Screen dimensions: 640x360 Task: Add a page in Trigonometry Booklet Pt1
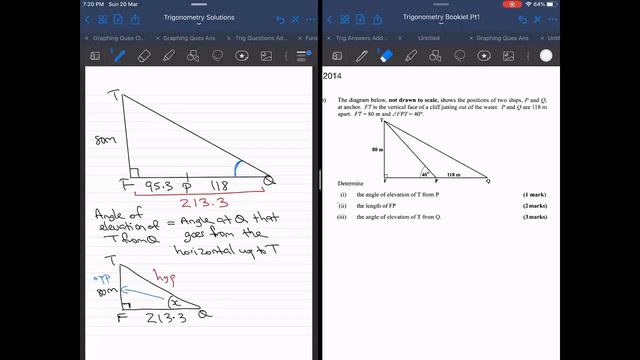pos(361,19)
